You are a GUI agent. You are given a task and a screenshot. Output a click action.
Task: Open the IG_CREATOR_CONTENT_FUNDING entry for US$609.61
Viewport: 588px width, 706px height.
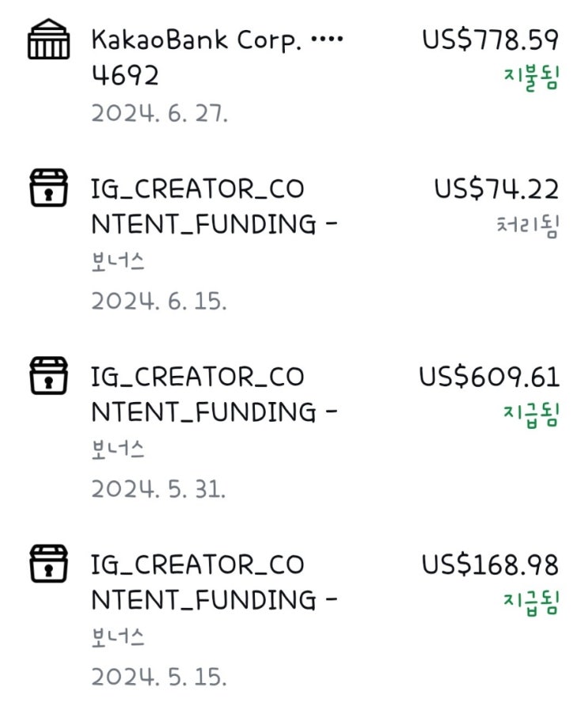pyautogui.click(x=214, y=393)
